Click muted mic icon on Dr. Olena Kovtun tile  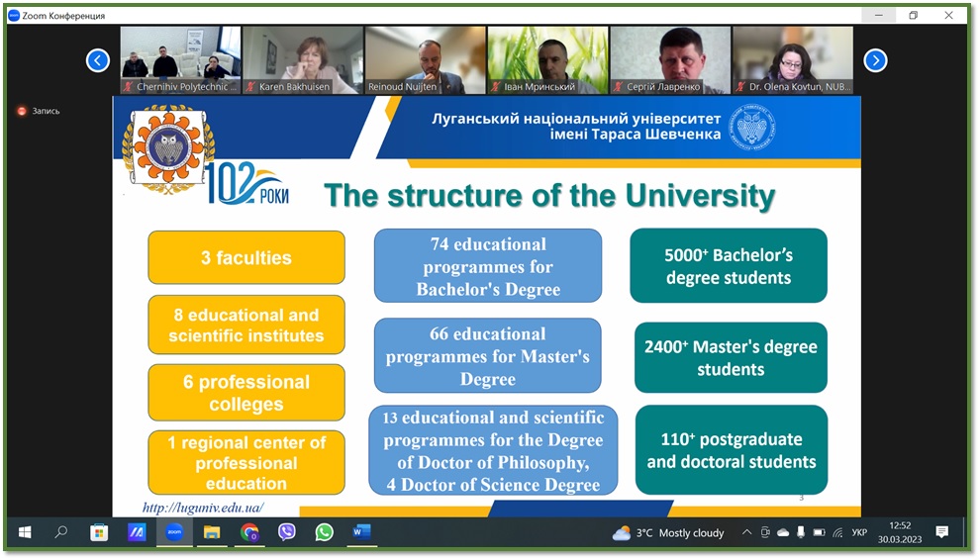click(740, 87)
